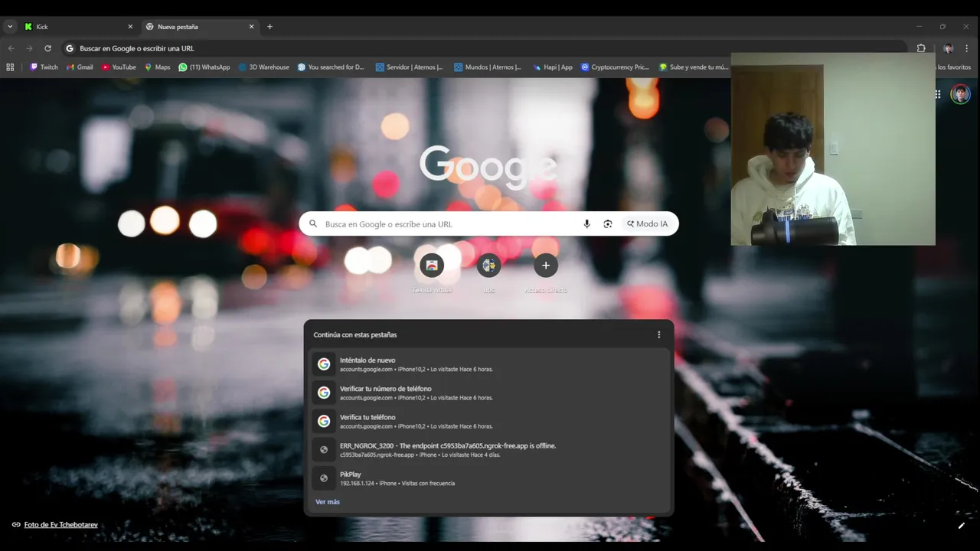Open Google Lens image search icon
The image size is (980, 551).
point(607,224)
